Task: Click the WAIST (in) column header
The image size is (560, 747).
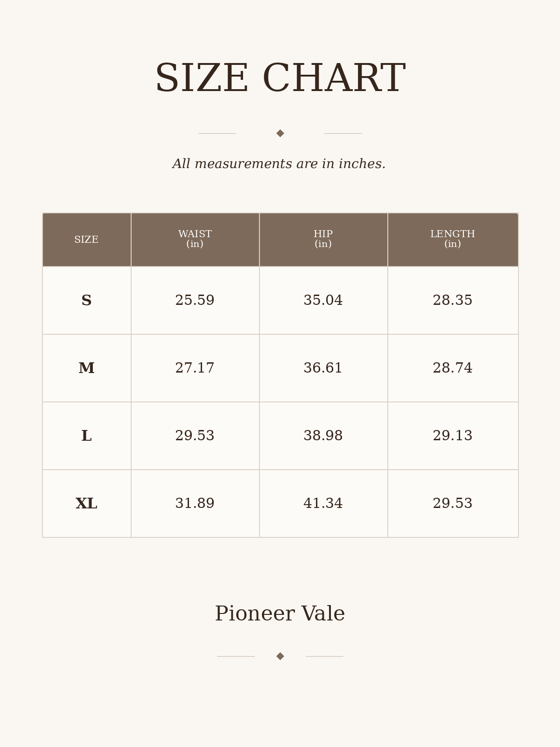Action: point(195,240)
